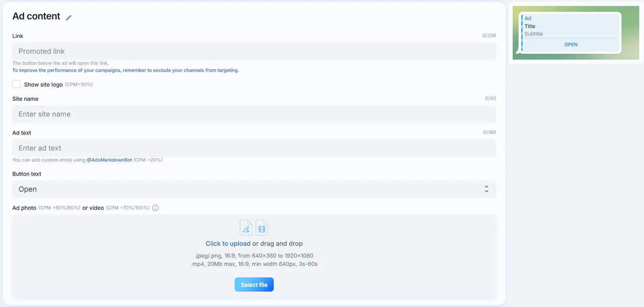The image size is (644, 307).
Task: Click the '.jpeg/.png, 16:9' format requirements line
Action: (x=254, y=256)
